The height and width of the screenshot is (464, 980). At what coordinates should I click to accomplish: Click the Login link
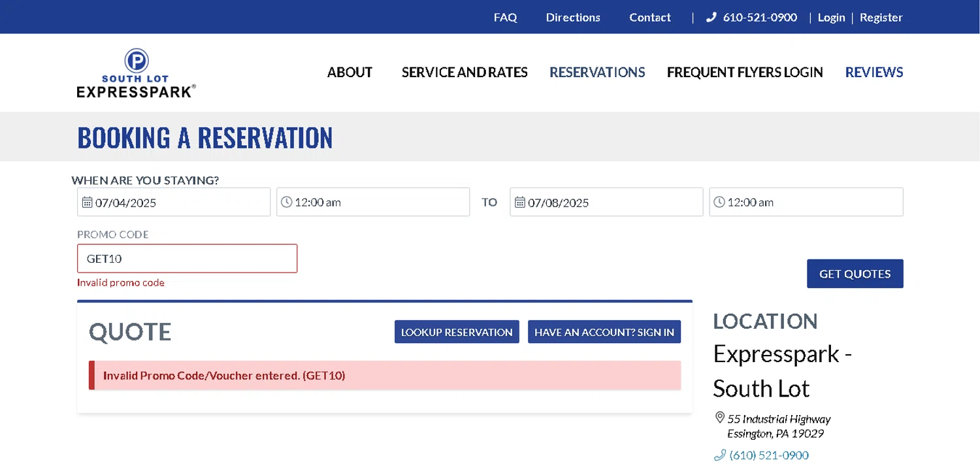[831, 18]
